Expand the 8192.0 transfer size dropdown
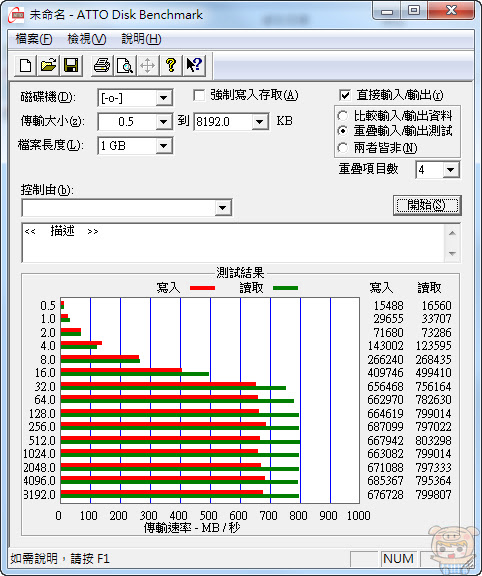 (259, 122)
